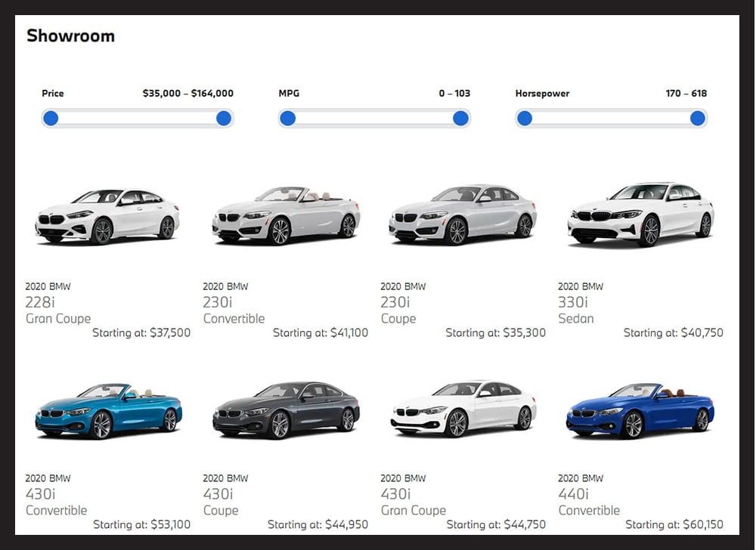Open the white 230i Coupe image
The height and width of the screenshot is (550, 756).
[x=463, y=215]
